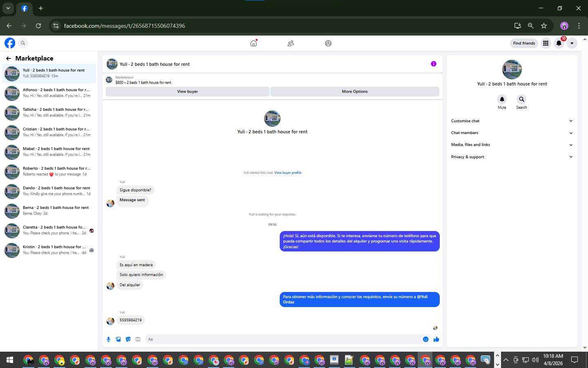
Task: Open a new browser tab
Action: [x=41, y=8]
